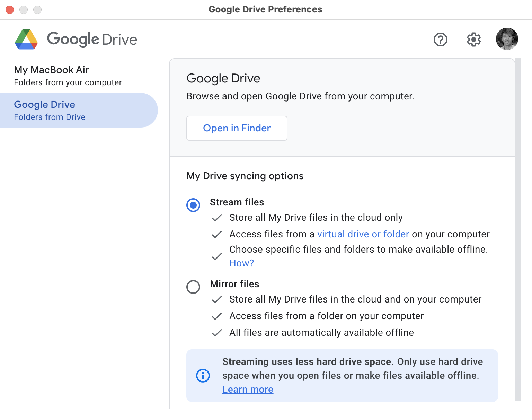Select the Stream files radio button

(x=193, y=205)
